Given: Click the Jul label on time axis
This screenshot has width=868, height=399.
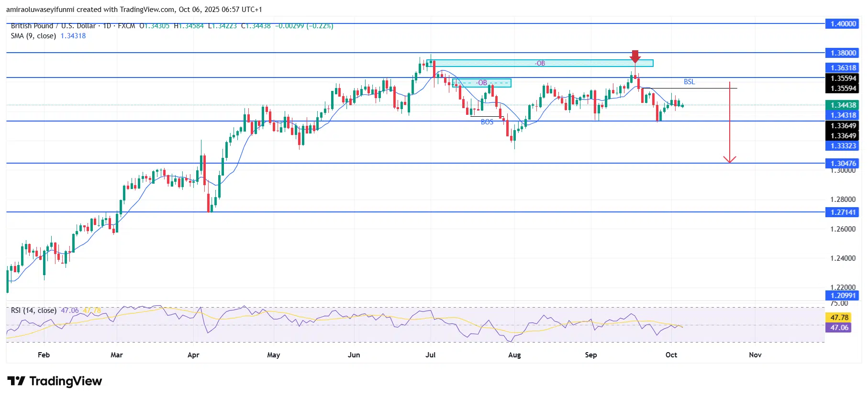Looking at the screenshot, I should coord(430,355).
